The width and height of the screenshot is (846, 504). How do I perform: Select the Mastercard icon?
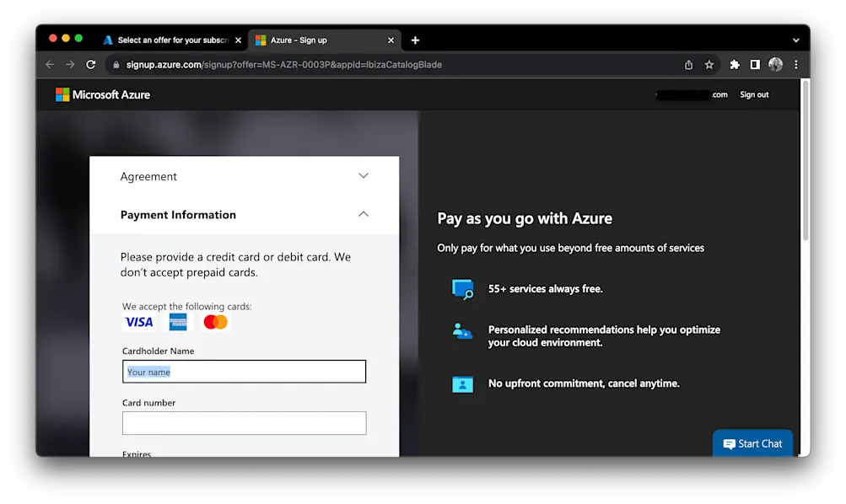coord(215,321)
